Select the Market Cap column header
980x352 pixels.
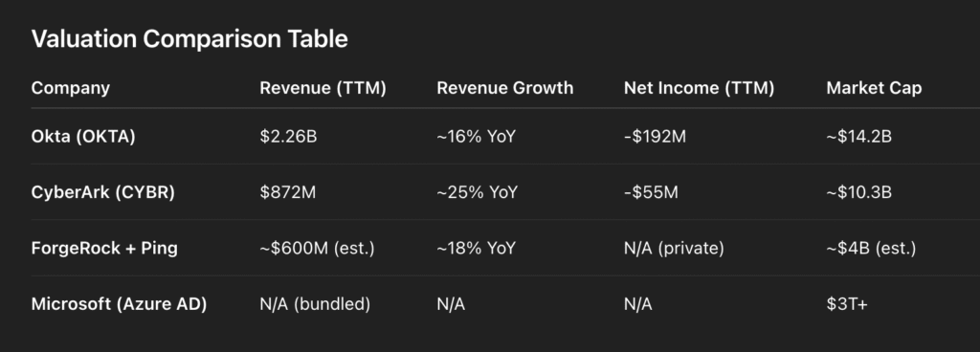point(874,88)
